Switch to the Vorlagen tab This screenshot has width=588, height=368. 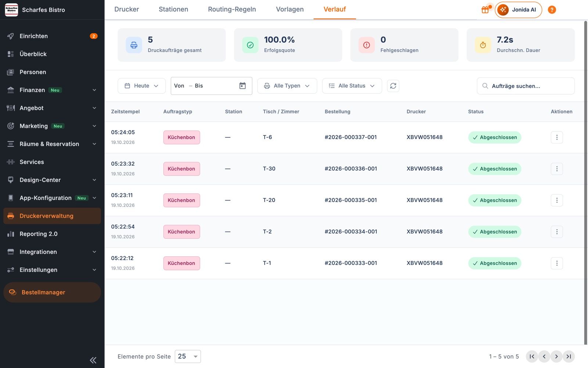coord(290,10)
